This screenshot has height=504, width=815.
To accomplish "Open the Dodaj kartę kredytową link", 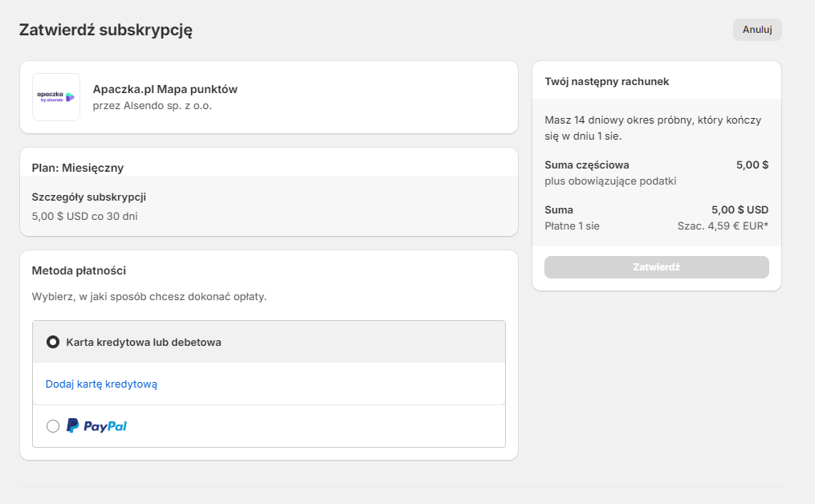I will point(101,384).
